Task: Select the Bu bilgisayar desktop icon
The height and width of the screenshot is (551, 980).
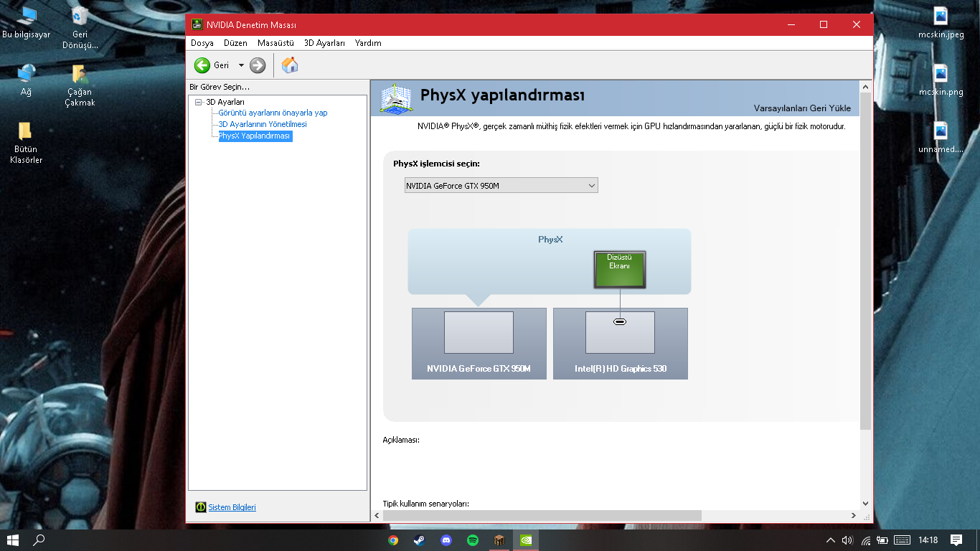Action: tap(27, 23)
